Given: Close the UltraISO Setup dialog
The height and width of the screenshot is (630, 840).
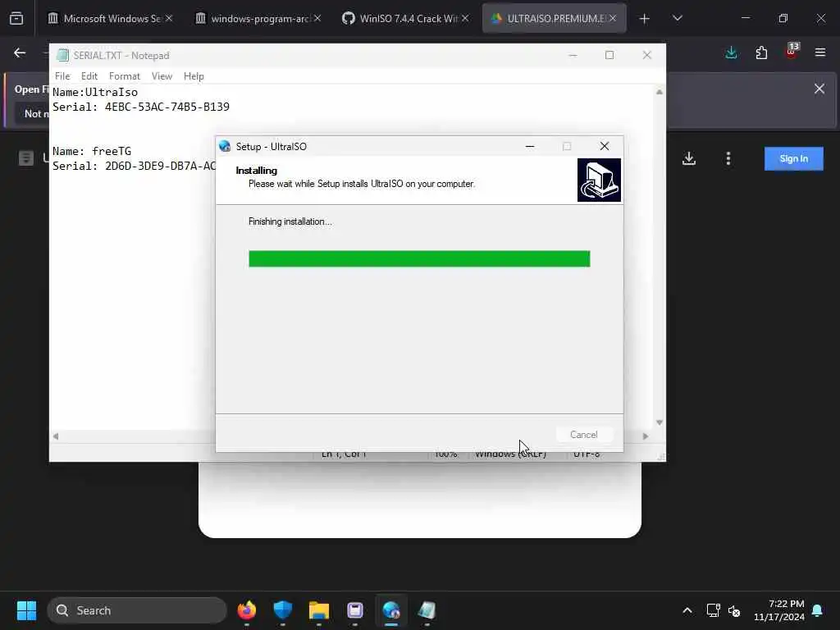Looking at the screenshot, I should pos(605,146).
